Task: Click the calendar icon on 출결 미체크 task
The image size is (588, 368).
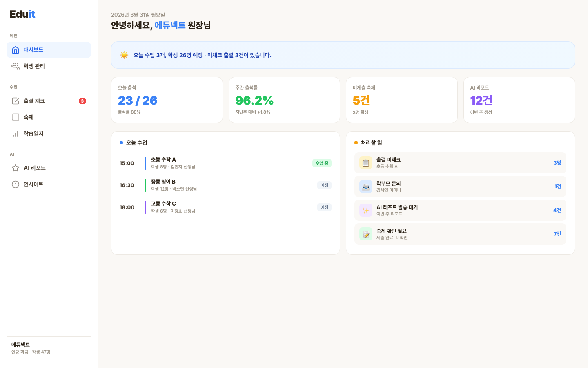Action: click(365, 163)
